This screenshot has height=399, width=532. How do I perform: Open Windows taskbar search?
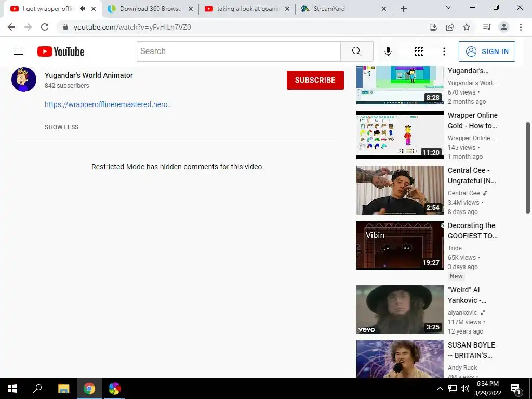pos(37,389)
